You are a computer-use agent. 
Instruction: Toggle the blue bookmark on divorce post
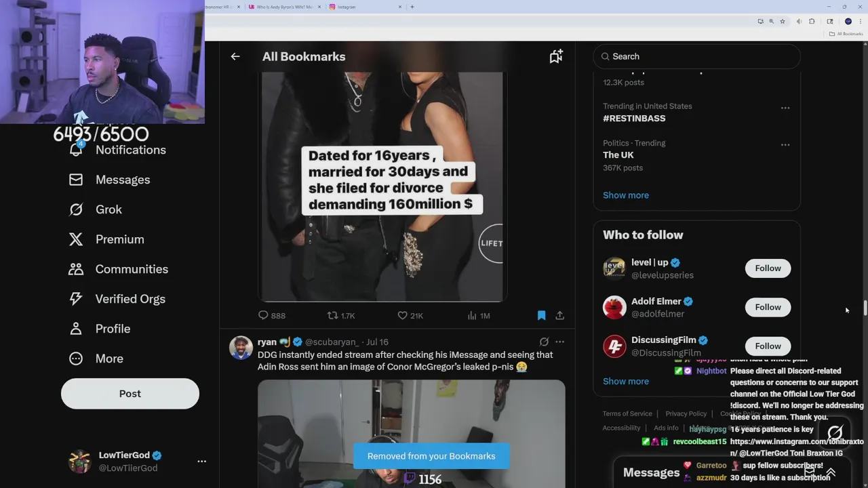tap(541, 315)
